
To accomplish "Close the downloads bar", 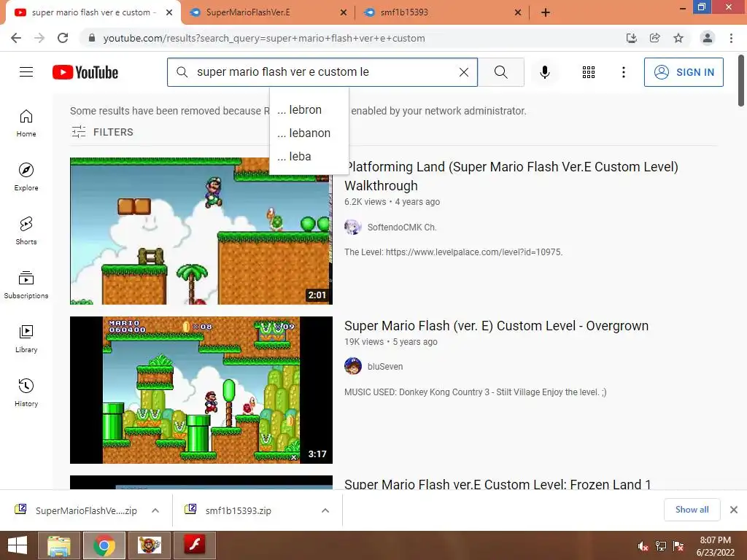I will click(734, 510).
